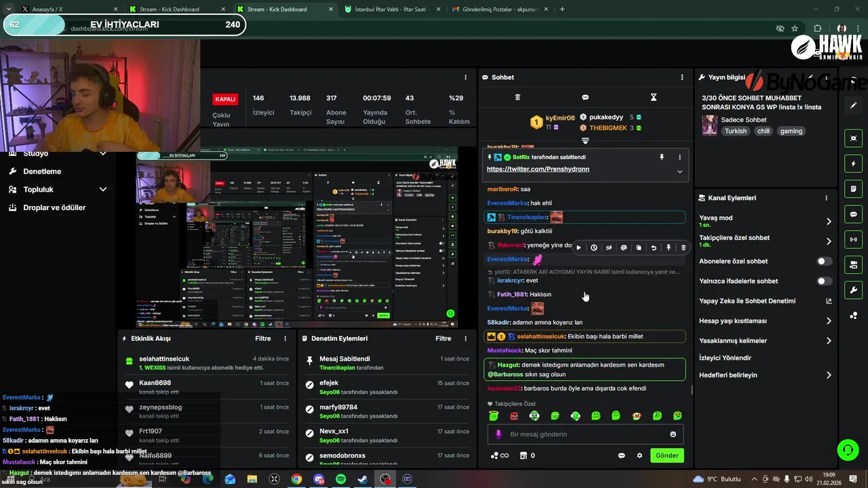
Task: Click the delete trash icon in message toolbar
Action: pyautogui.click(x=684, y=248)
